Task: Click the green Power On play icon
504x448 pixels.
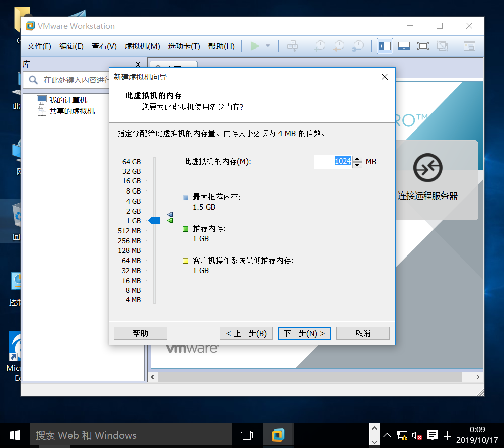Action: click(x=255, y=46)
